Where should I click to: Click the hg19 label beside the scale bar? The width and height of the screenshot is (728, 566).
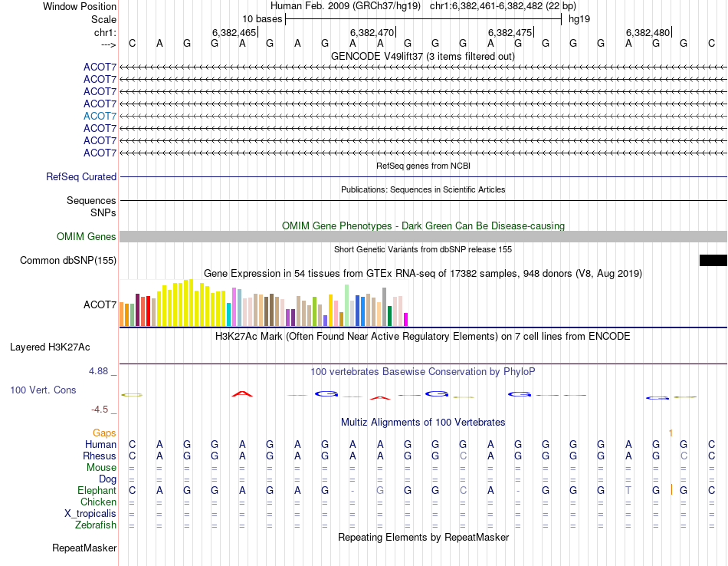[x=579, y=19]
